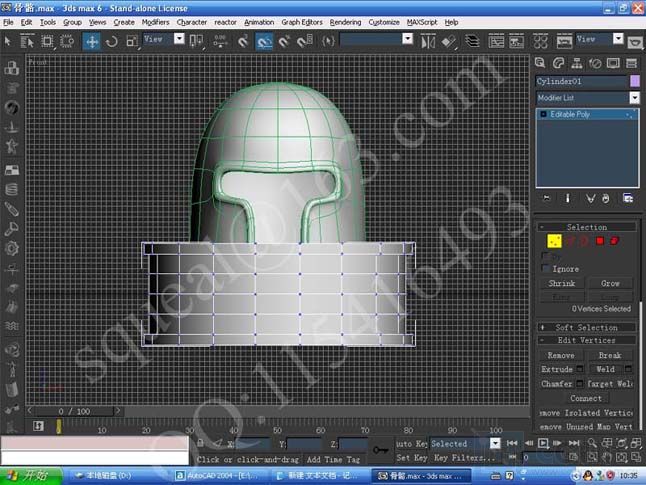Viewport: 646px width, 485px height.
Task: Click the Play Animation button
Action: (x=543, y=443)
